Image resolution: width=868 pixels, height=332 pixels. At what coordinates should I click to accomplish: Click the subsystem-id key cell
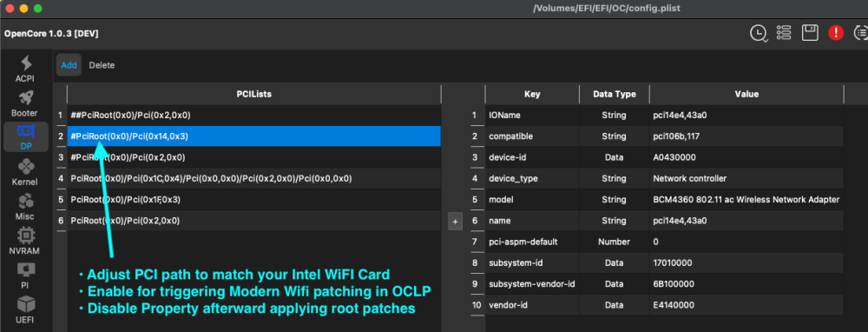click(x=532, y=262)
